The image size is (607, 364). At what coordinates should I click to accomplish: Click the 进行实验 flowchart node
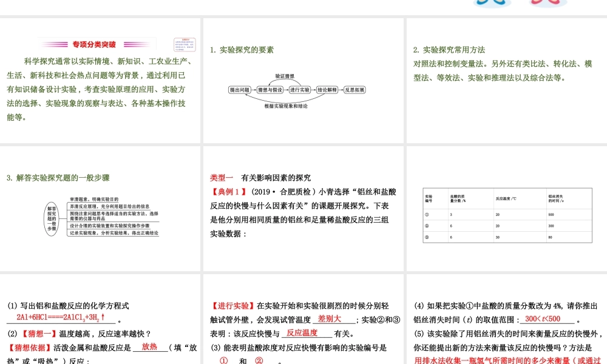(299, 89)
